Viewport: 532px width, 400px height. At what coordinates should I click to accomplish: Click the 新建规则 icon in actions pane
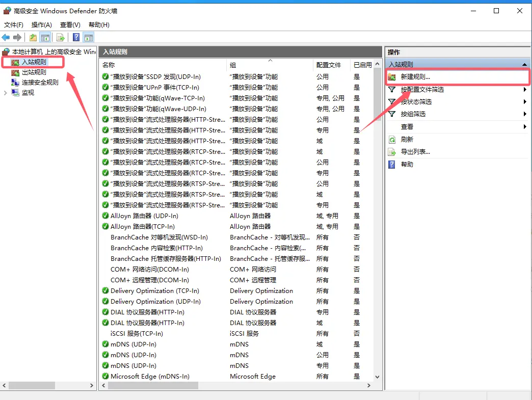392,77
